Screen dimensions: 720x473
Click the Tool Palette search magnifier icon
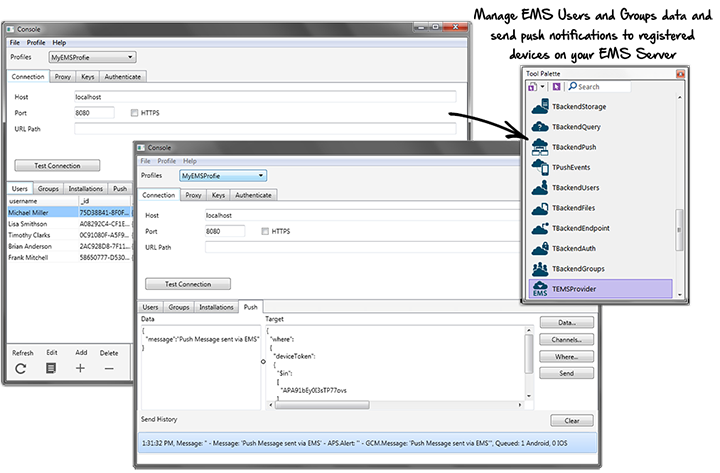coord(573,86)
